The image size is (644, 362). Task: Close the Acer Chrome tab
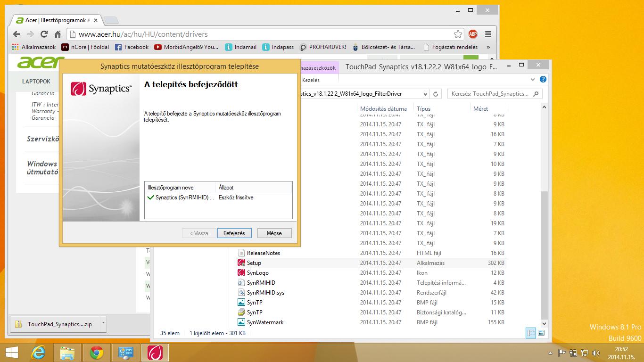coord(96,20)
